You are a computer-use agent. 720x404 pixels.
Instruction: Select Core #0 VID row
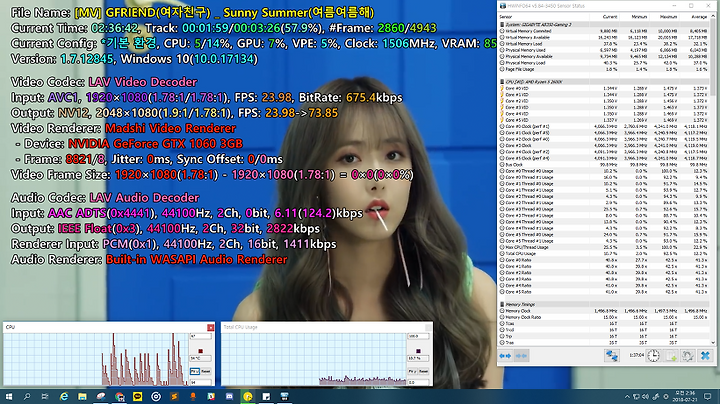(x=604, y=88)
